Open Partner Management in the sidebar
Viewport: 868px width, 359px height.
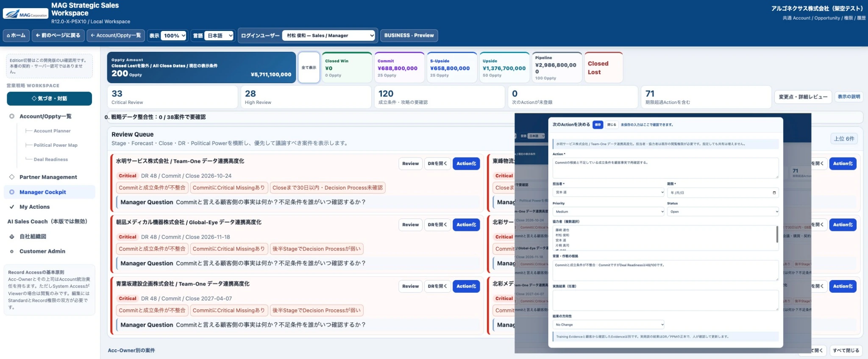pos(48,177)
